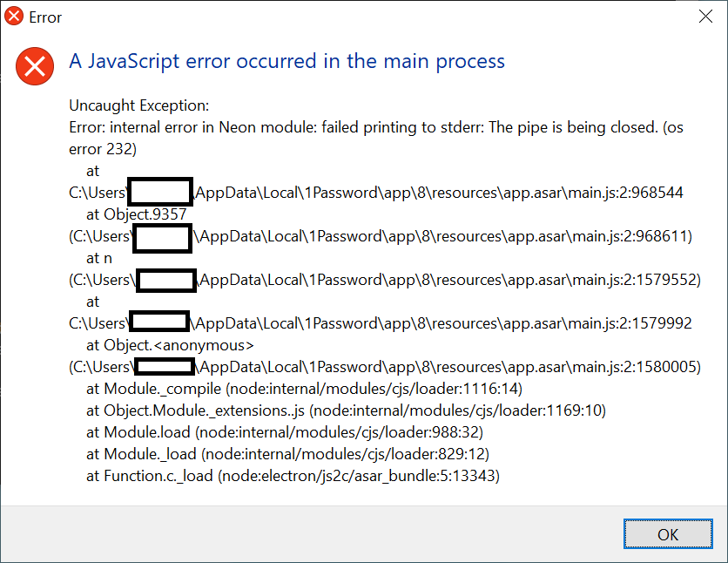Screen dimensions: 728x563
Task: Click the 'Error' window title text
Action: pos(45,17)
